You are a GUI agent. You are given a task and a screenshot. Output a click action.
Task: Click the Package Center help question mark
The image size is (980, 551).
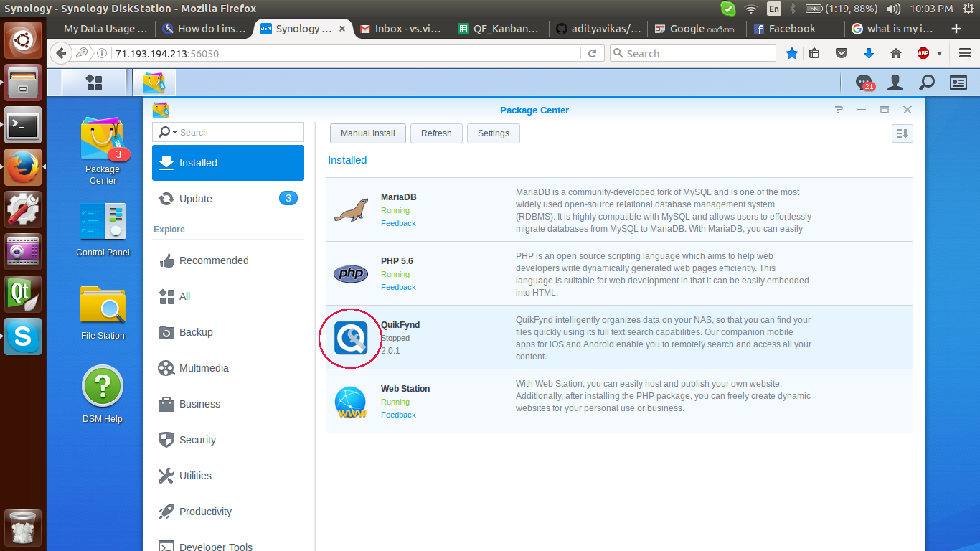(839, 110)
